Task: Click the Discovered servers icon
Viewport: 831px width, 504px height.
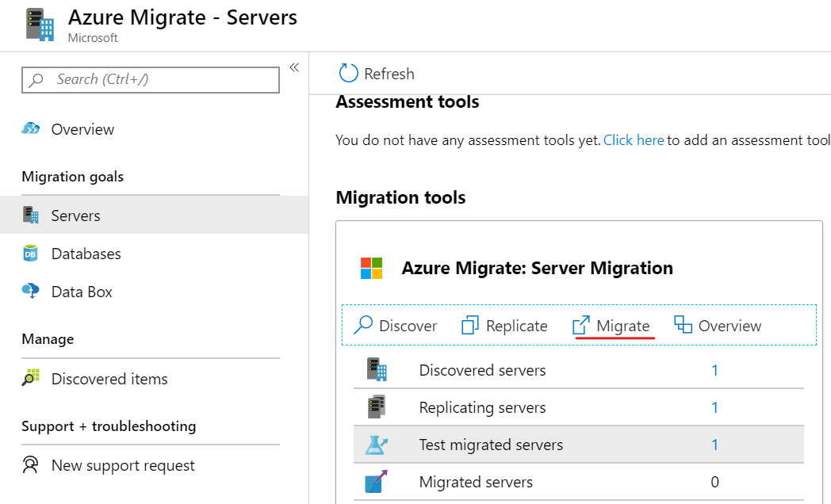Action: tap(377, 369)
